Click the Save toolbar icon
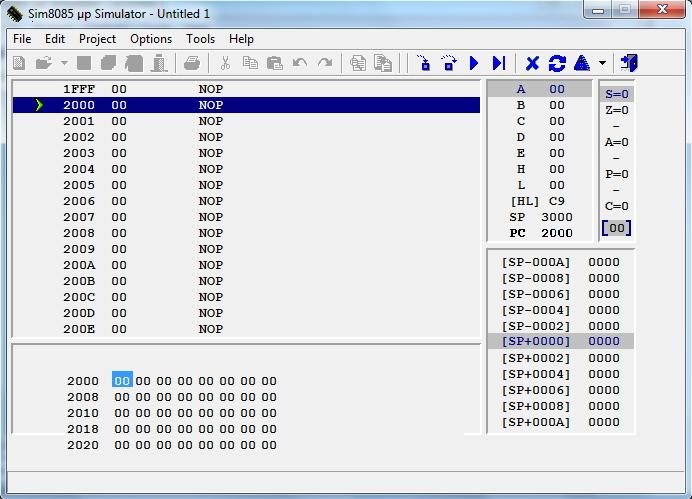The image size is (692, 499). click(84, 63)
